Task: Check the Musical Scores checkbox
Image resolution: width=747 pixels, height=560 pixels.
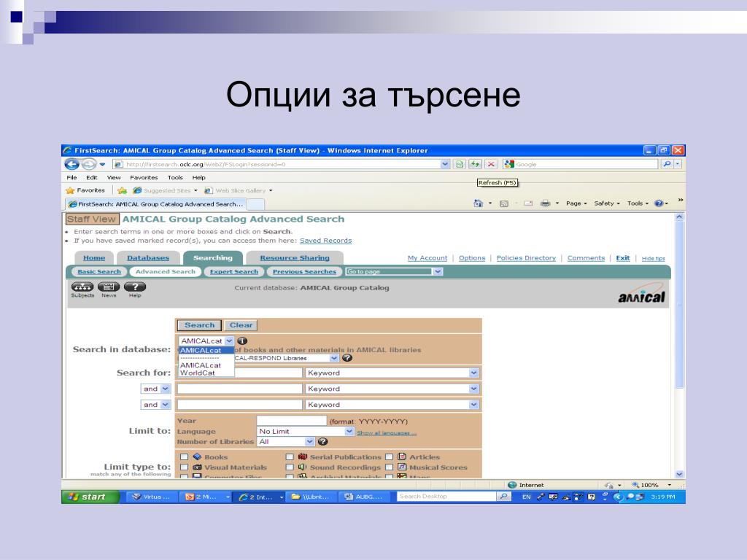Action: pos(390,467)
